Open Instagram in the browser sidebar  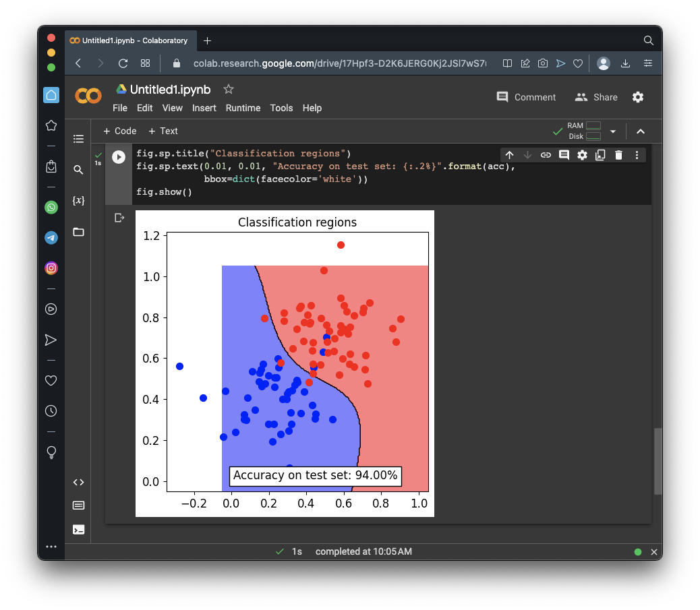(51, 268)
